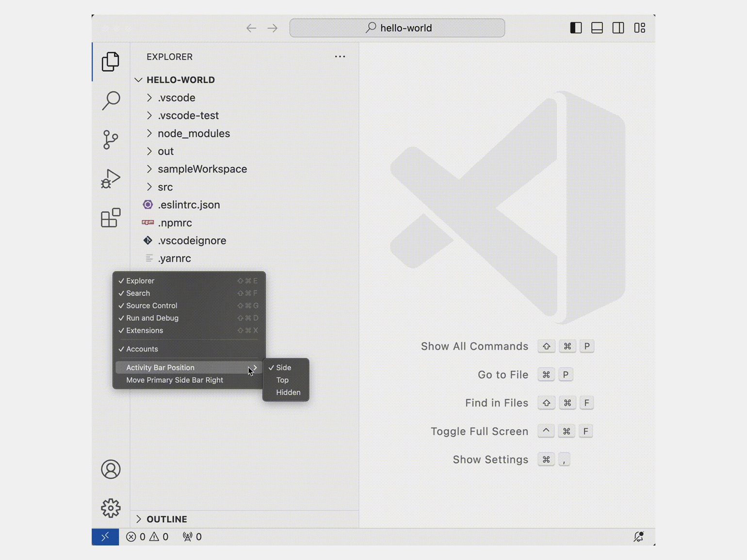Open the .yarnrc file
Image resolution: width=747 pixels, height=560 pixels.
click(244, 258)
